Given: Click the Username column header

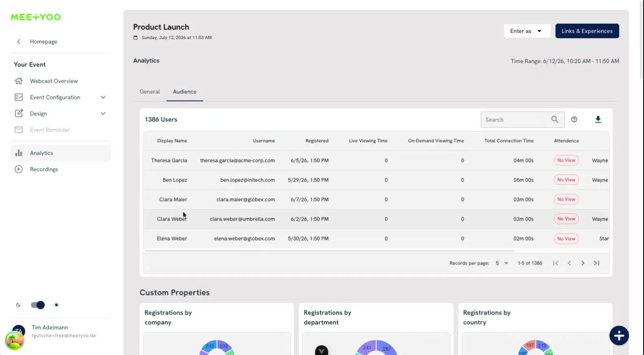Looking at the screenshot, I should [263, 141].
